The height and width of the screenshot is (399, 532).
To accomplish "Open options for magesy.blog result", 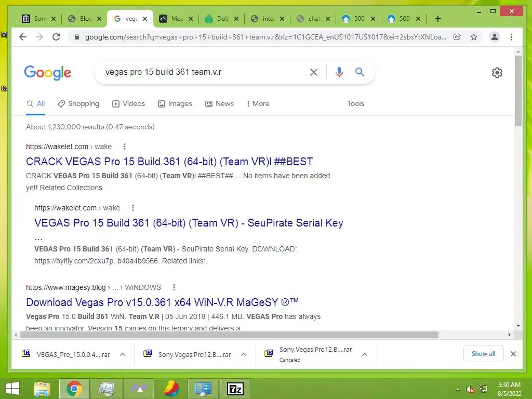I will point(174,287).
